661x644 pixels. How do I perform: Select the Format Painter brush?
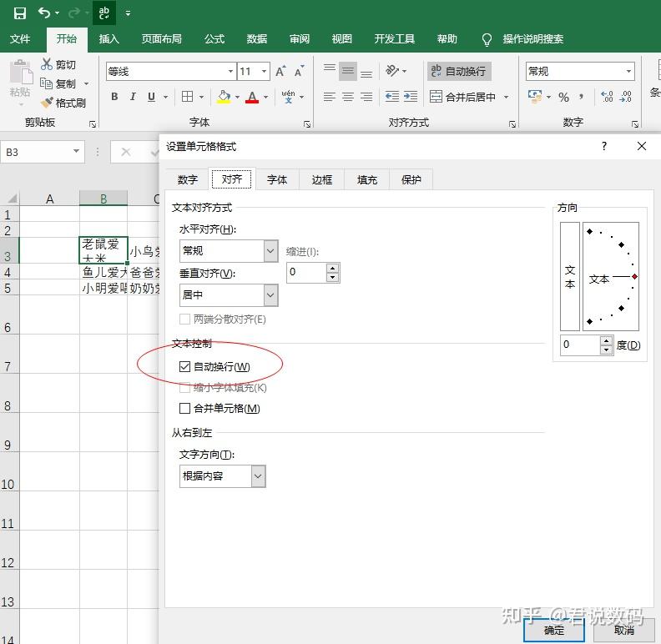(x=47, y=103)
